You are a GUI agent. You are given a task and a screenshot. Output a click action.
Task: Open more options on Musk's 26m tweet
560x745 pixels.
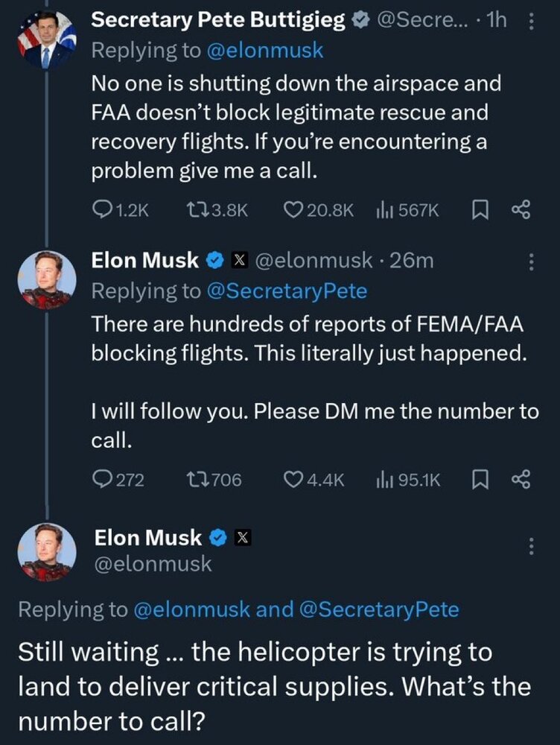pos(531,261)
